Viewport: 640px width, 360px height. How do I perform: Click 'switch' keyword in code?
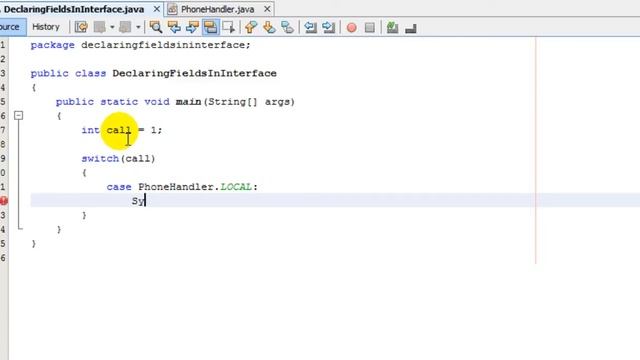point(100,158)
